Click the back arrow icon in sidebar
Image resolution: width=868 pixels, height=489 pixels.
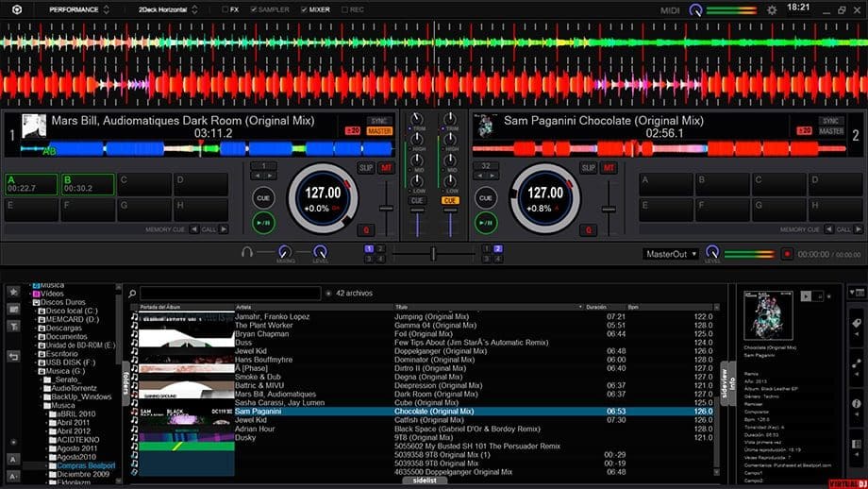13,357
